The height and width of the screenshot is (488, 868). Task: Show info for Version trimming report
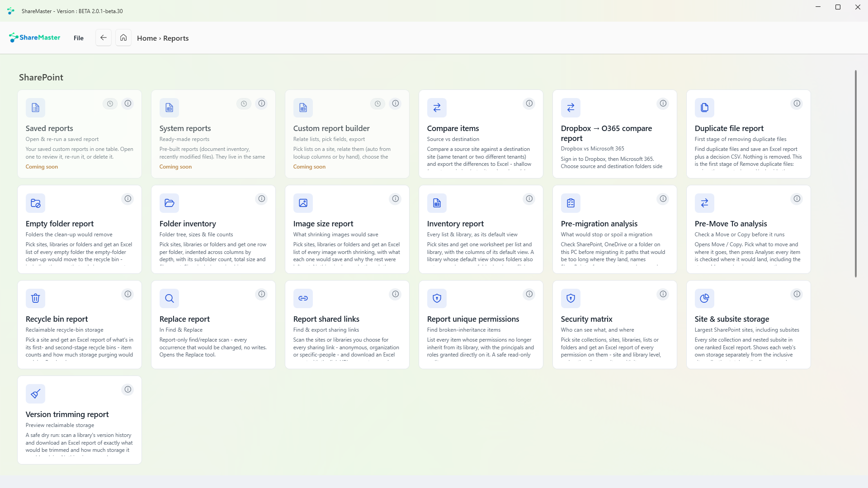click(x=128, y=389)
